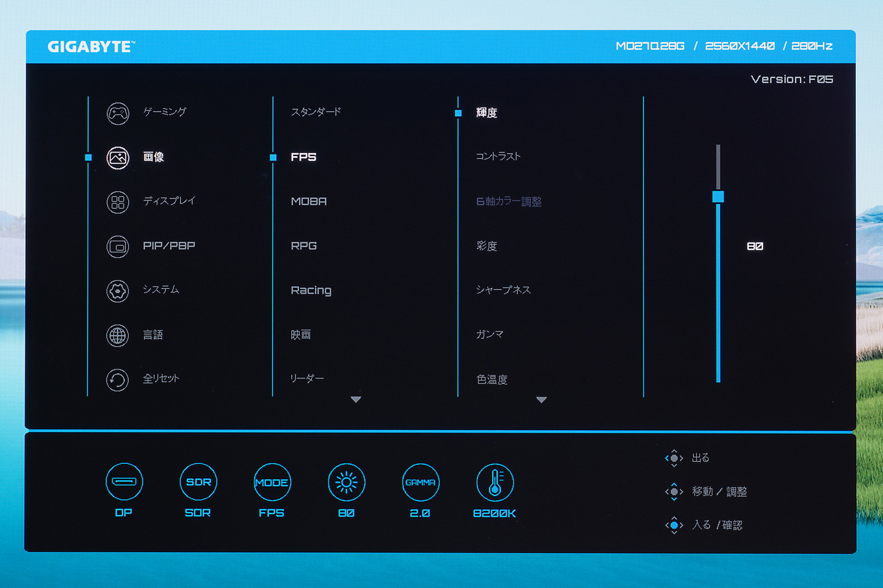This screenshot has height=588, width=883.
Task: Click the 画像 picture settings icon
Action: 117,158
